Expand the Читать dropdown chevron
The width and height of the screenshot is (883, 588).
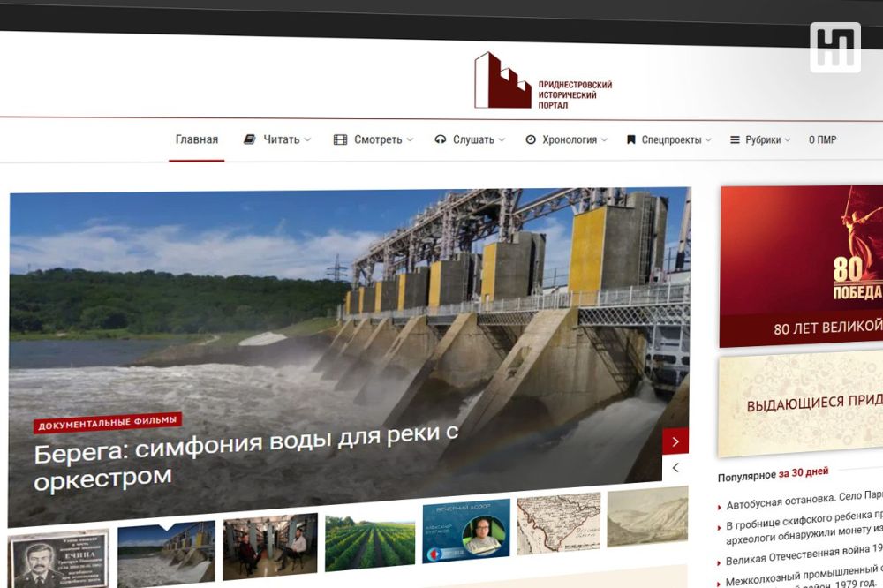pos(307,139)
